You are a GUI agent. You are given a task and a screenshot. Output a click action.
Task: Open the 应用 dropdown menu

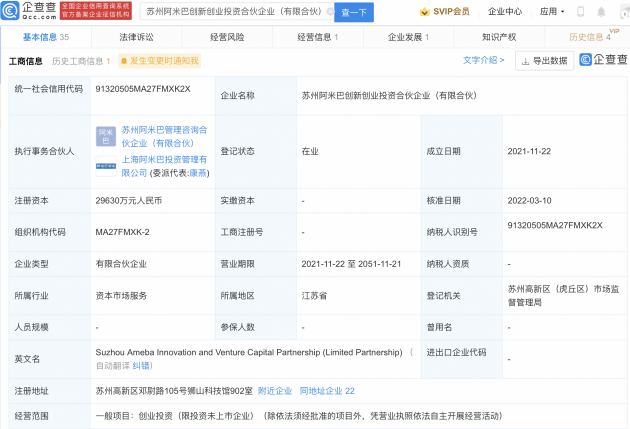coord(552,12)
